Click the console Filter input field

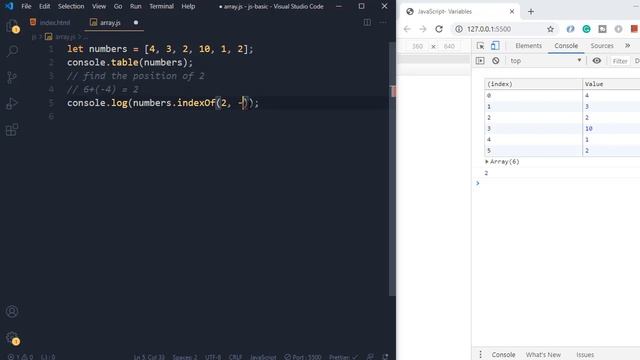click(x=620, y=61)
